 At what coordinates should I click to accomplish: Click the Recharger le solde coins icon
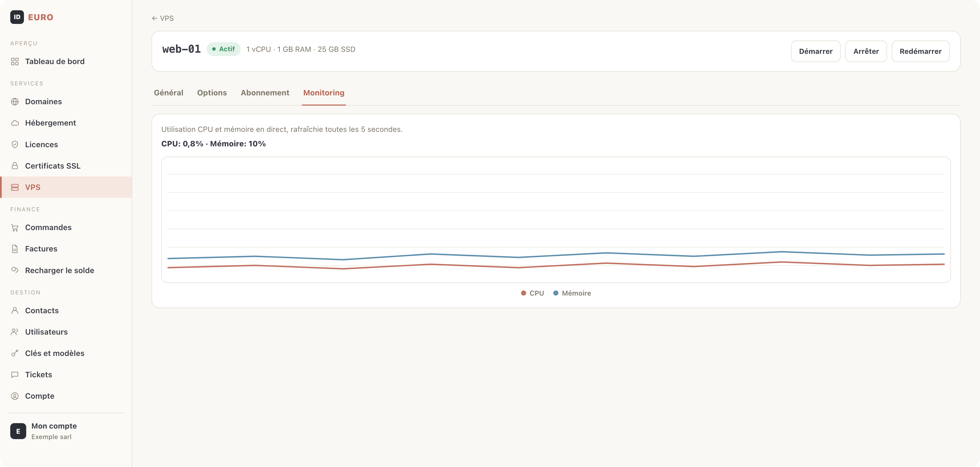[15, 270]
